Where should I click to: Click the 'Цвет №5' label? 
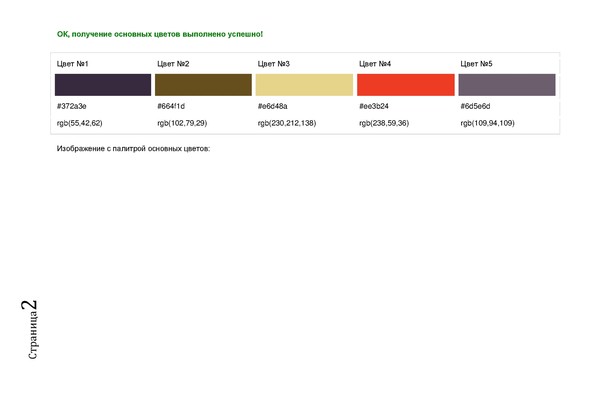[x=476, y=64]
